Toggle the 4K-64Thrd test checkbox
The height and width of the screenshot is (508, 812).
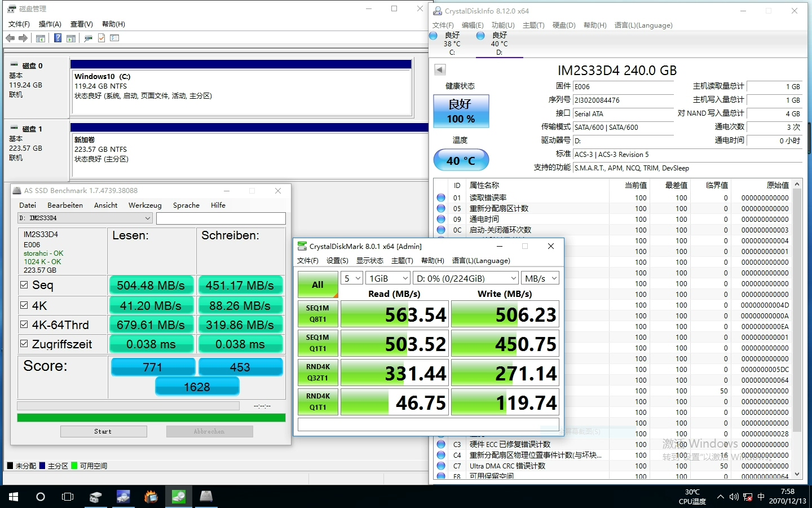tap(24, 325)
